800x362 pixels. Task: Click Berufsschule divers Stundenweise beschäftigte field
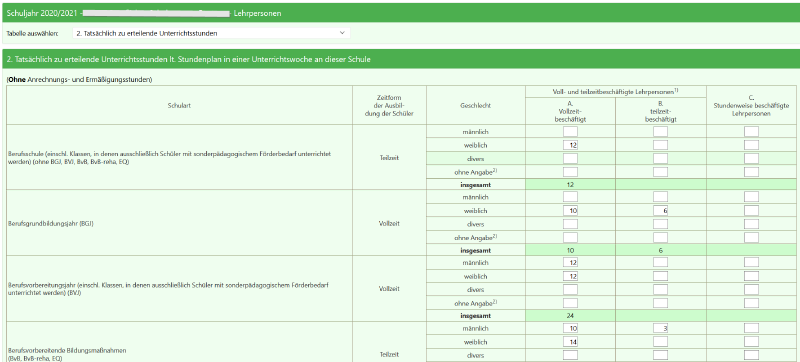[x=751, y=158]
